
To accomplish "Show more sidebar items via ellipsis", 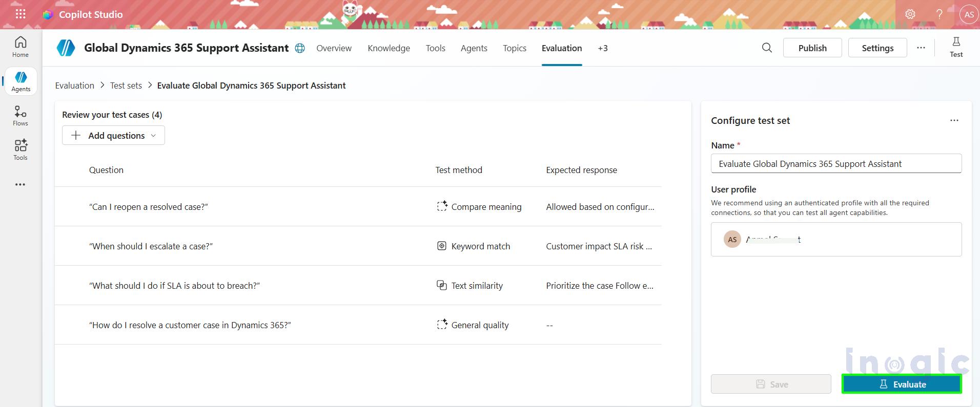I will [x=21, y=184].
